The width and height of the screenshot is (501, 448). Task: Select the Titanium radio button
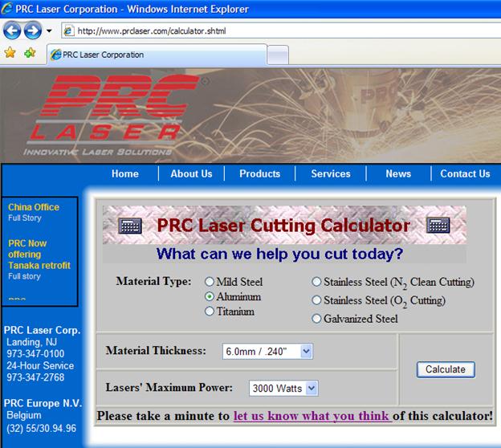tap(210, 311)
